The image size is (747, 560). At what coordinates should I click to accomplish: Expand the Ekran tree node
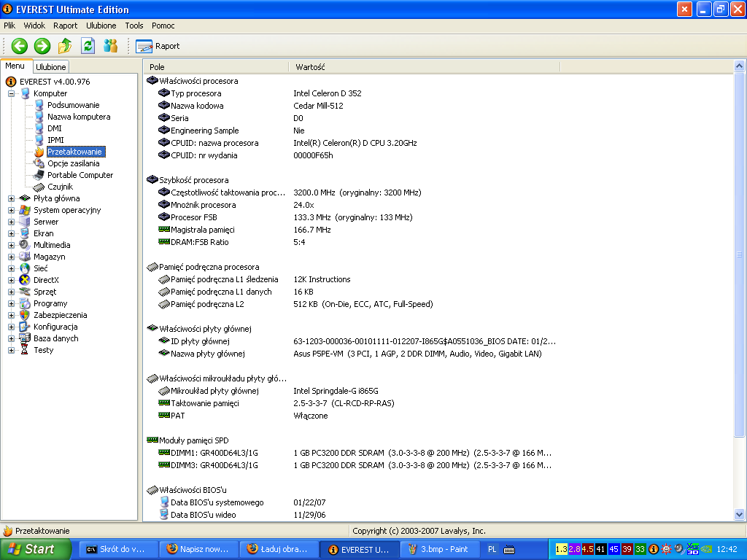point(12,234)
